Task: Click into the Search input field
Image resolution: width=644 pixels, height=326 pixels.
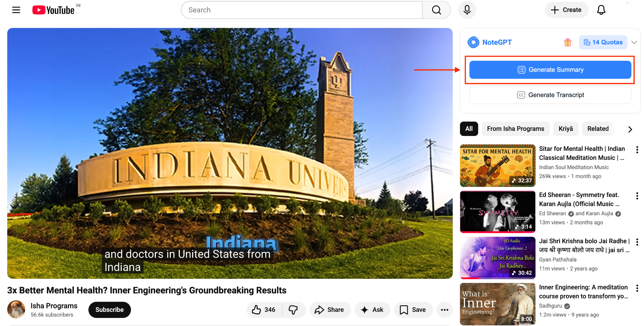Action: (302, 10)
